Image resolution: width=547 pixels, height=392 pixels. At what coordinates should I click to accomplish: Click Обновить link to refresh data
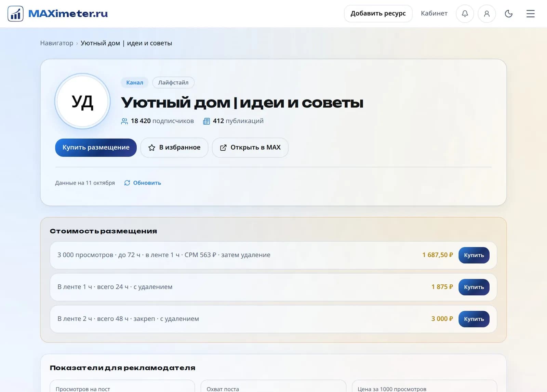143,183
